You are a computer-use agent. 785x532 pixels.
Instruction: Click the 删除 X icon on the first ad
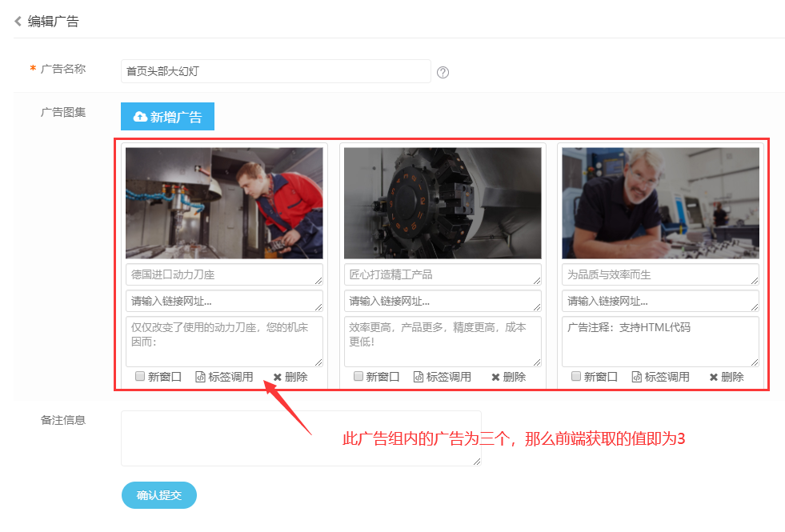tap(279, 376)
